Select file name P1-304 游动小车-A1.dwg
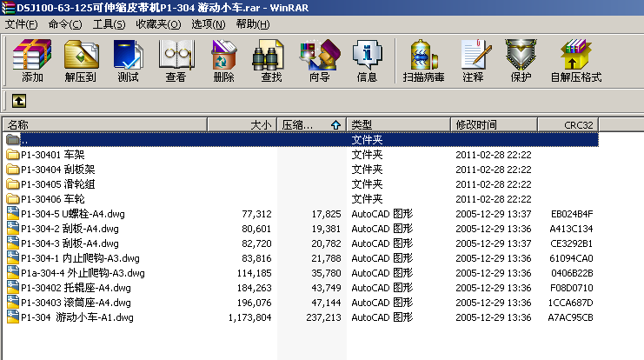Viewport: 644px width, 360px height. [77, 317]
